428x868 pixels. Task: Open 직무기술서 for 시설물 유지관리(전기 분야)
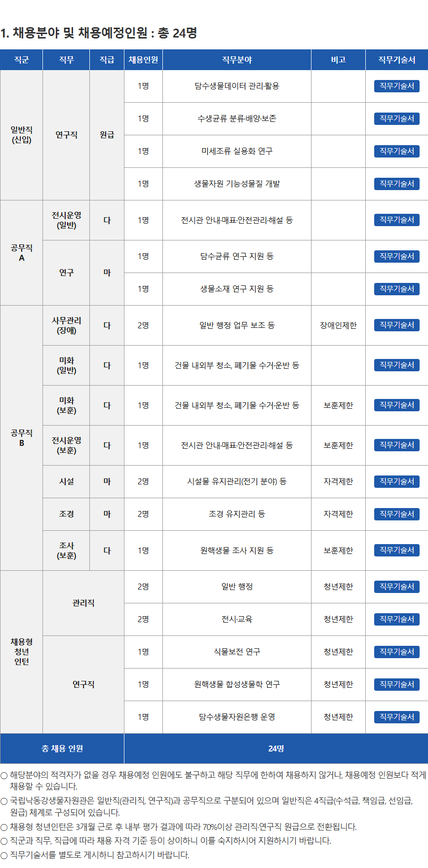click(396, 481)
